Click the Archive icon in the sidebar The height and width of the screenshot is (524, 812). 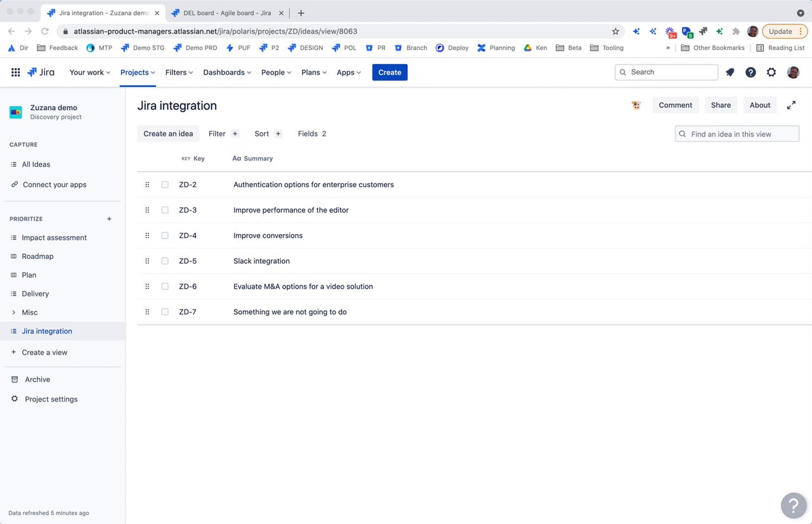(15, 379)
